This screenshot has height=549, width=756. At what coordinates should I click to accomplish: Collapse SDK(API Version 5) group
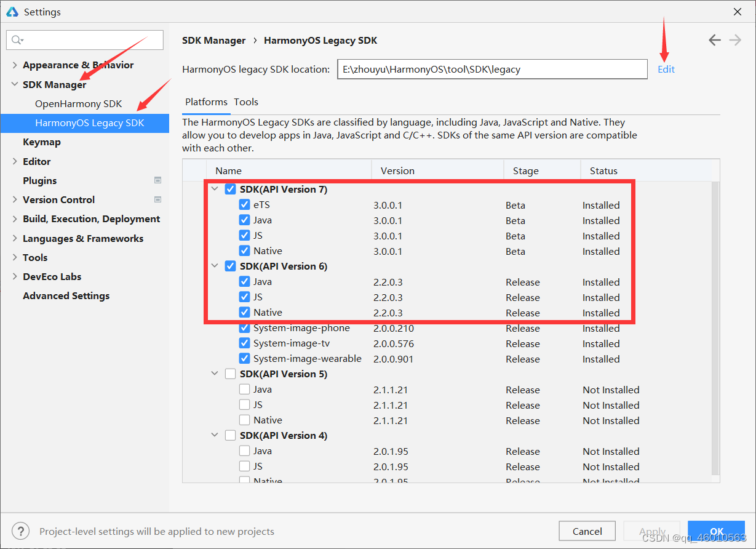[215, 374]
